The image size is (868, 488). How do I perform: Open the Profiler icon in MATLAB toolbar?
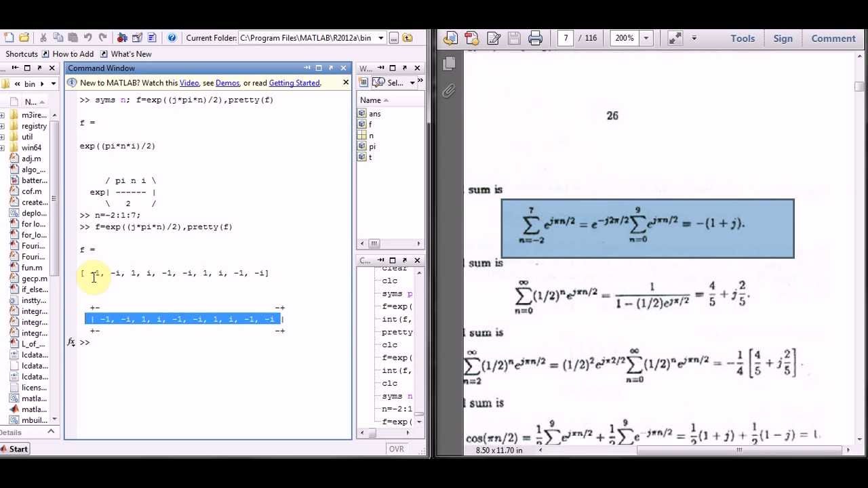152,38
